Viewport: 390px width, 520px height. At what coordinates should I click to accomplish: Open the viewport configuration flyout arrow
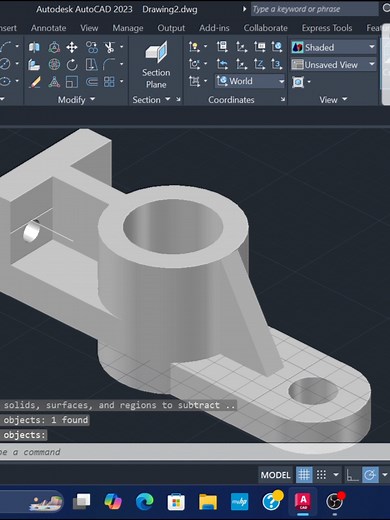[309, 82]
